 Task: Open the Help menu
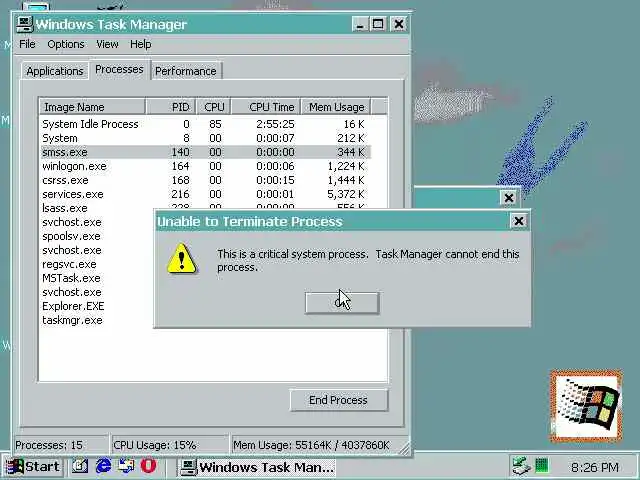click(x=141, y=44)
